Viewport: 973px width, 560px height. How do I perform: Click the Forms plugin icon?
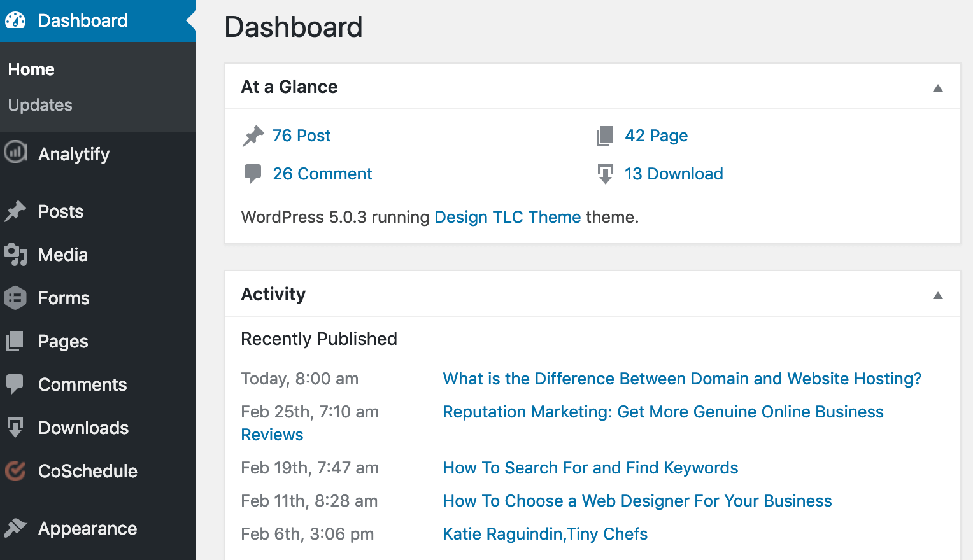(x=16, y=298)
